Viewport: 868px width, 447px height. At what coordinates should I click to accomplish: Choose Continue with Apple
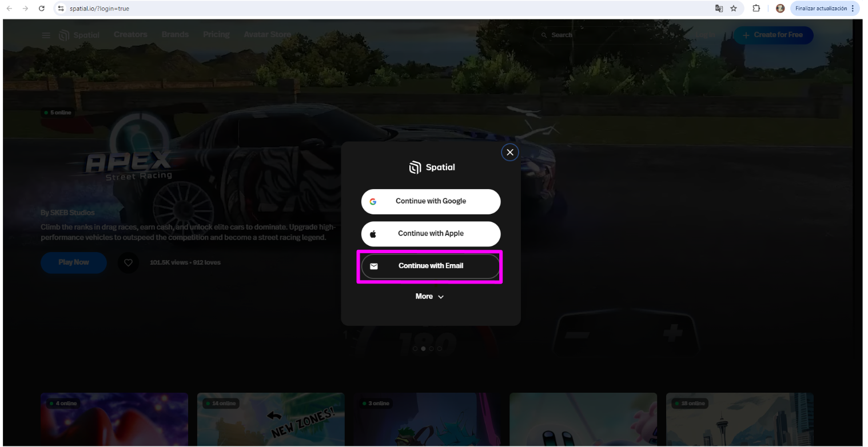[431, 234]
